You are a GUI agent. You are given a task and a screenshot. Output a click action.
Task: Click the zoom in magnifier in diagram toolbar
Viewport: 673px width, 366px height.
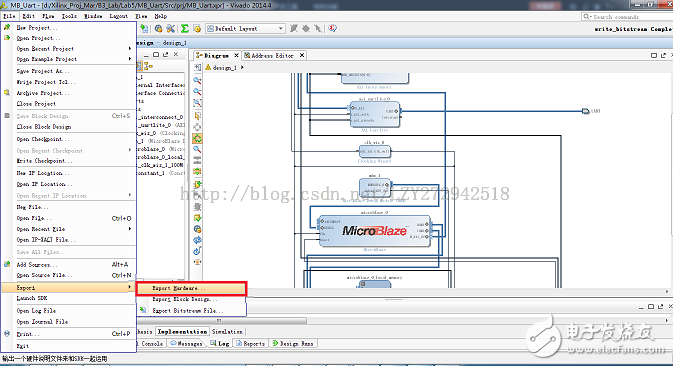click(x=197, y=80)
